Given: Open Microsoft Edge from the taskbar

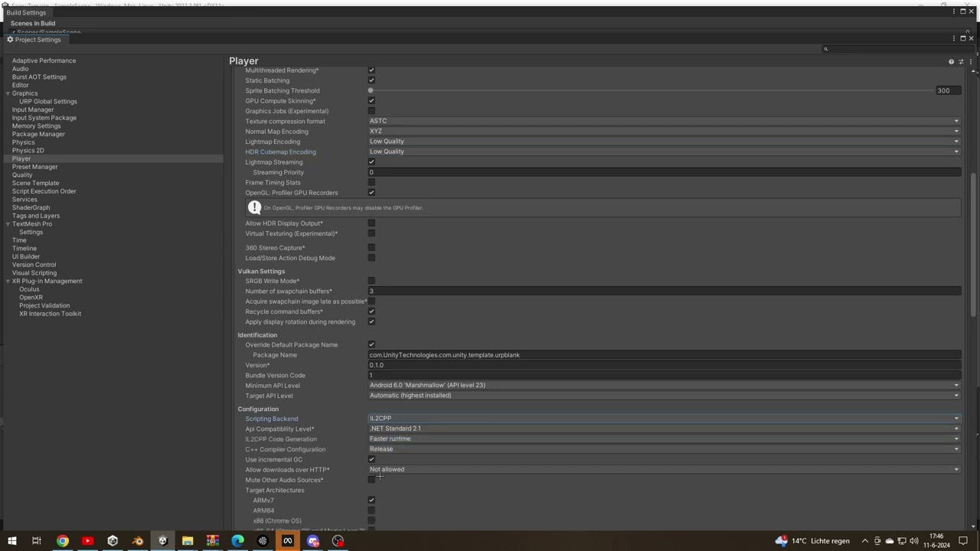Looking at the screenshot, I should click(237, 541).
